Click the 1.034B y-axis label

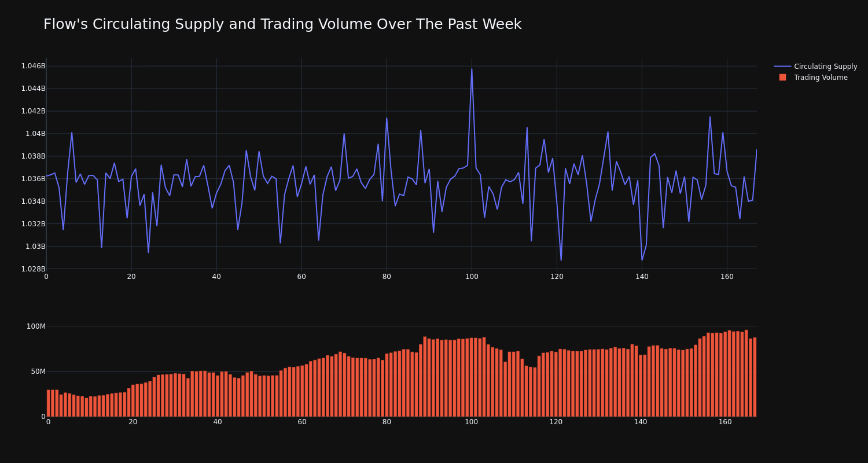[33, 201]
